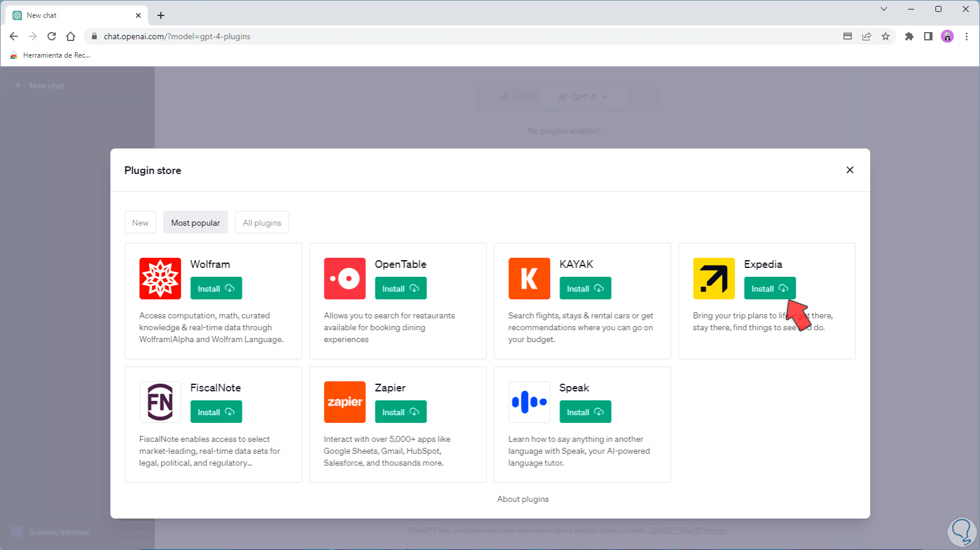
Task: Install the Expedia plugin
Action: pyautogui.click(x=770, y=289)
